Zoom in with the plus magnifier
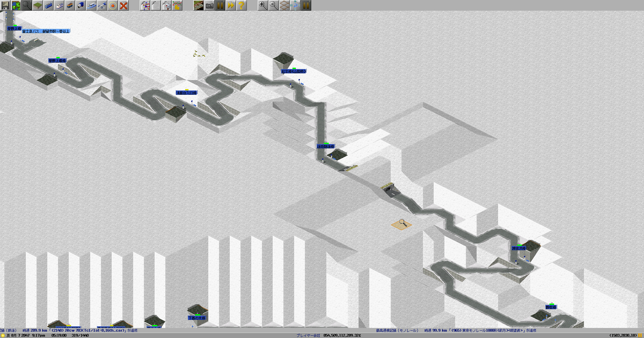 [263, 5]
